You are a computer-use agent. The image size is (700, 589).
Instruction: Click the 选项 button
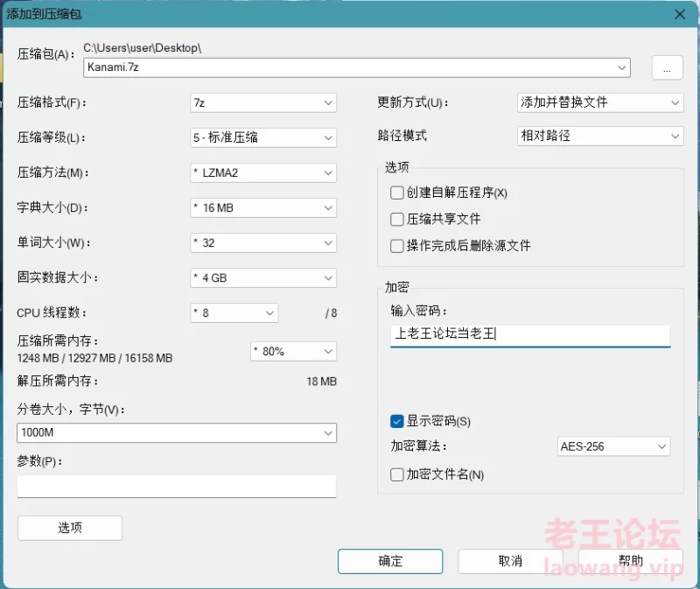[x=70, y=528]
